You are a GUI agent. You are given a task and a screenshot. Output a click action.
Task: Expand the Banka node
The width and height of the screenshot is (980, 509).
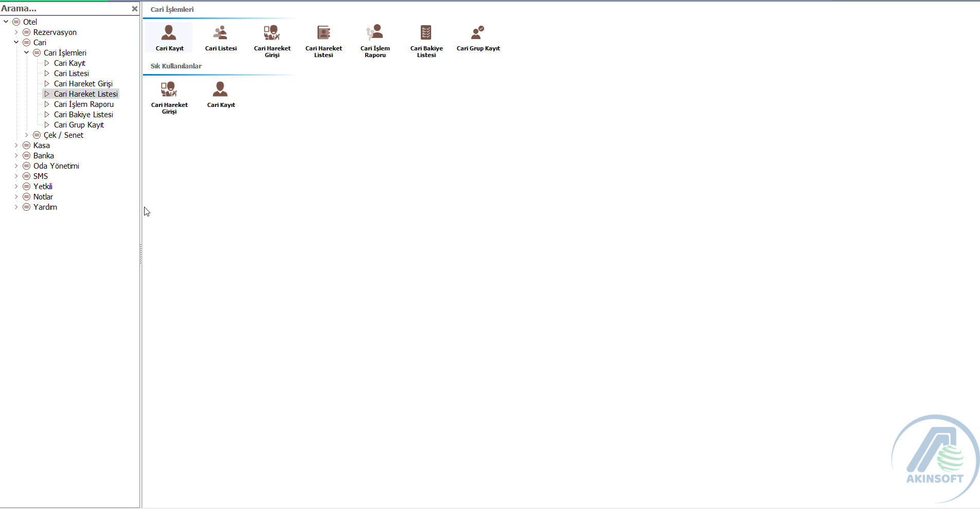point(16,155)
